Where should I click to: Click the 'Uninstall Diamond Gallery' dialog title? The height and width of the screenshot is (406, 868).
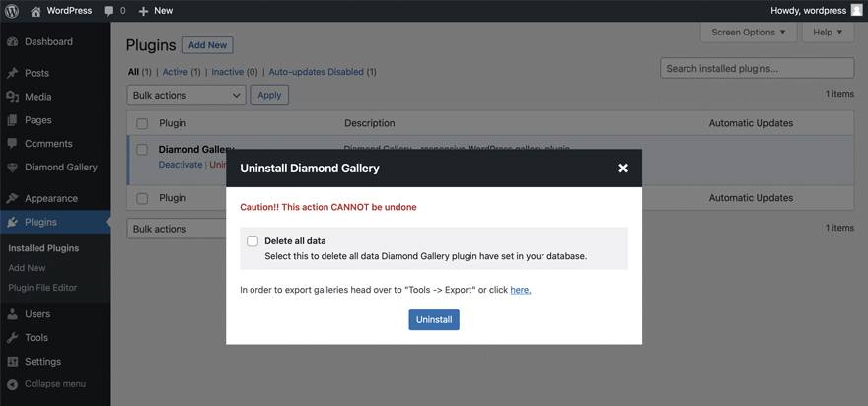click(310, 169)
